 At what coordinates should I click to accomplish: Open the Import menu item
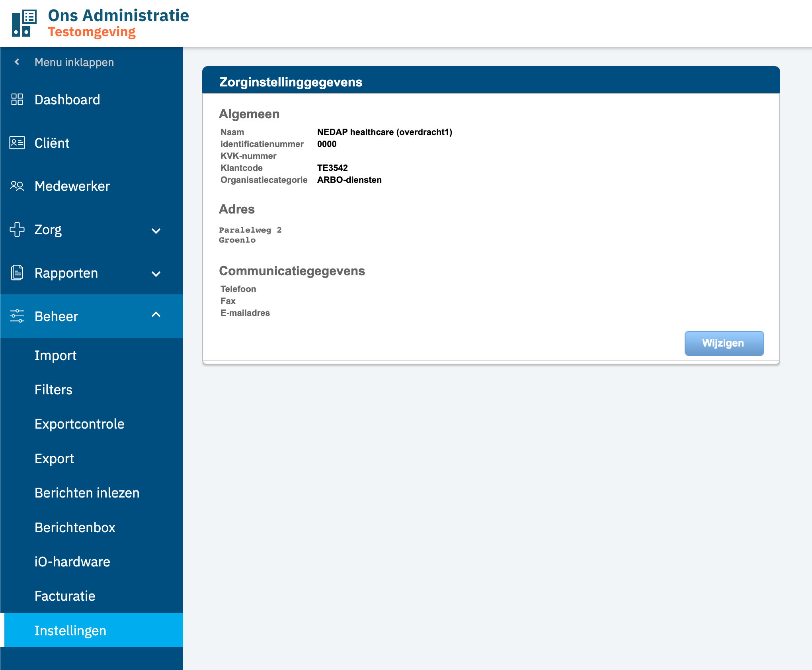55,355
